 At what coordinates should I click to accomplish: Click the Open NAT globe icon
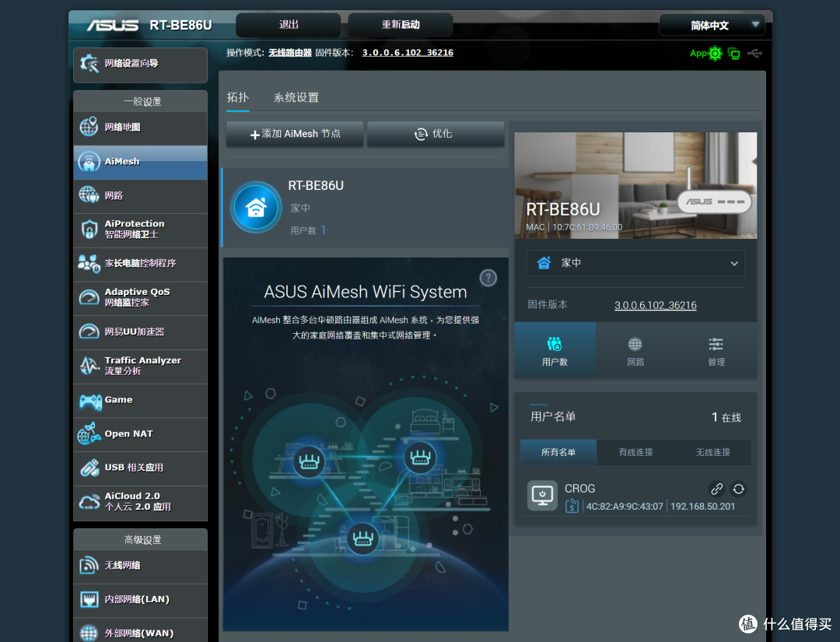tap(89, 433)
